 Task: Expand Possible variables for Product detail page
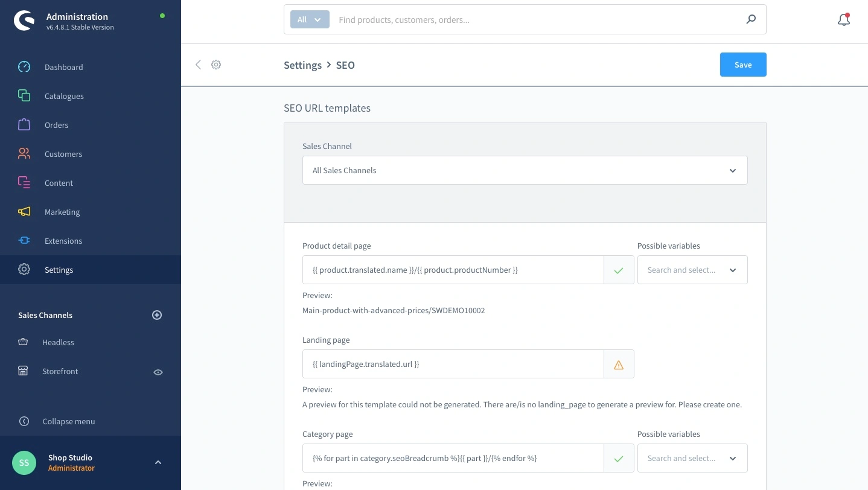[x=692, y=270]
